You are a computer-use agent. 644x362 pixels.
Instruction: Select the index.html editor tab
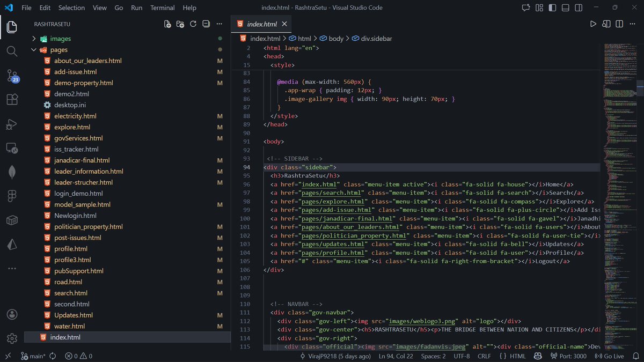(x=262, y=24)
